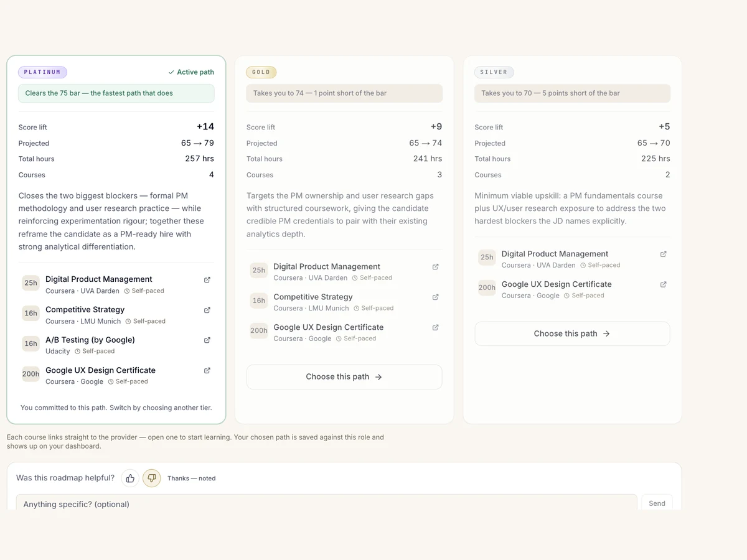Click the GOLD tier badge
The width and height of the screenshot is (747, 560).
261,72
